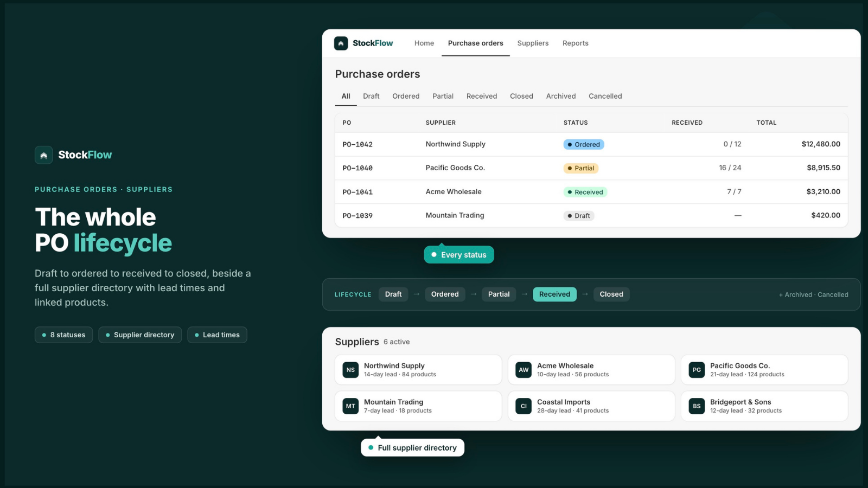Click the AW avatar for Acme Wholesale
Image resolution: width=868 pixels, height=488 pixels.
524,370
